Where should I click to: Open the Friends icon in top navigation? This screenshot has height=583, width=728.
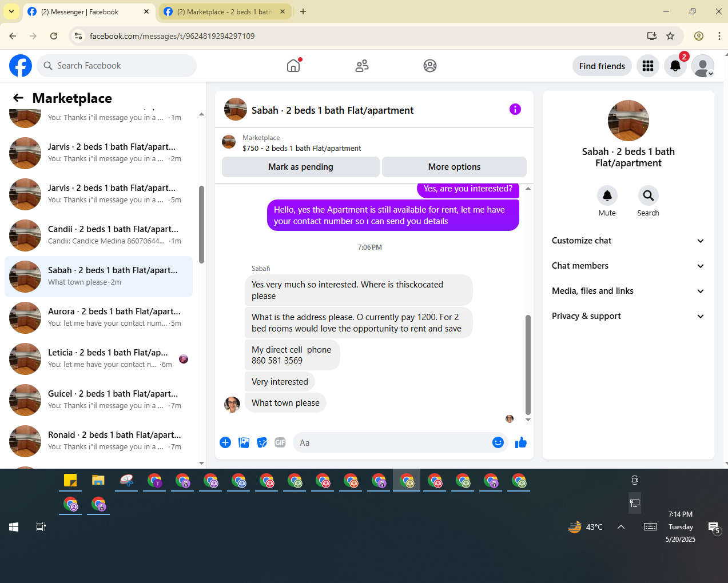tap(362, 66)
